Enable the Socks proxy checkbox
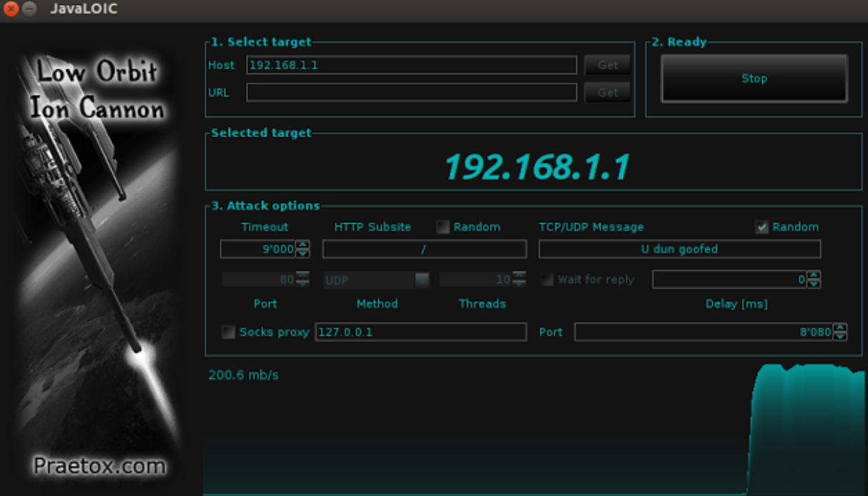This screenshot has width=868, height=496. [x=228, y=332]
